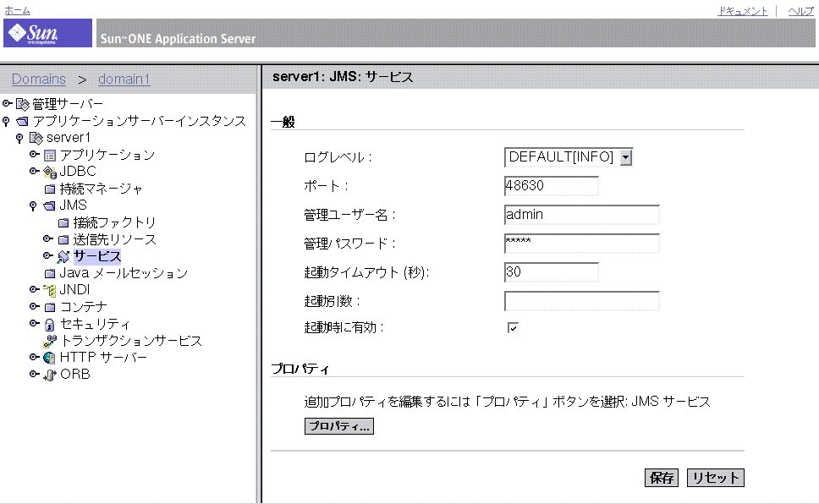Expand the HTTP サーバー node
819x504 pixels.
(x=35, y=357)
